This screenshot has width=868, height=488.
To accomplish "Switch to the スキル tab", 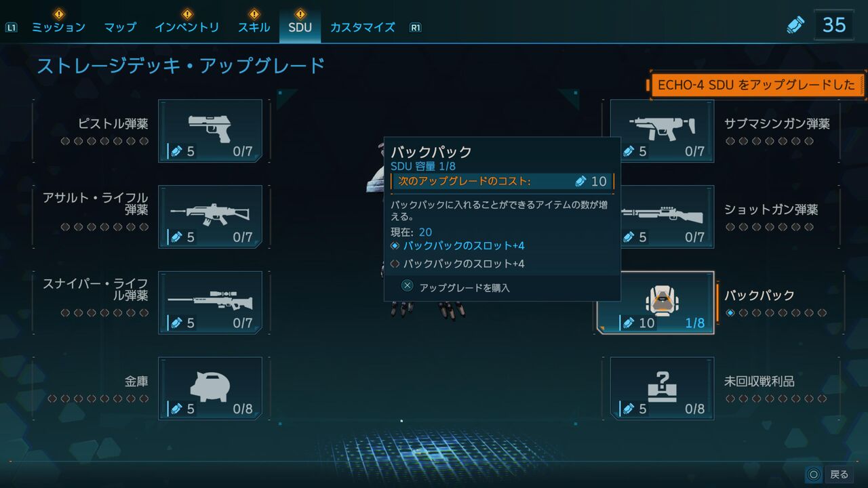I will 254,27.
